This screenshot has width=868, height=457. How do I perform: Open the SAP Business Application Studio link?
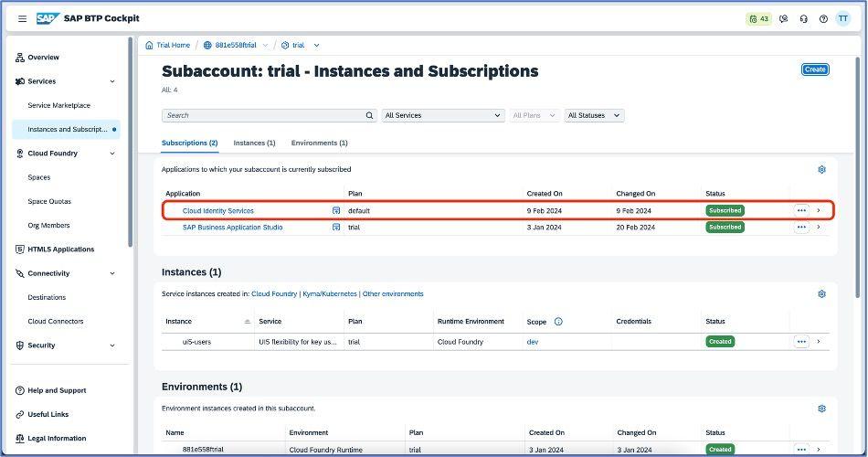point(232,227)
